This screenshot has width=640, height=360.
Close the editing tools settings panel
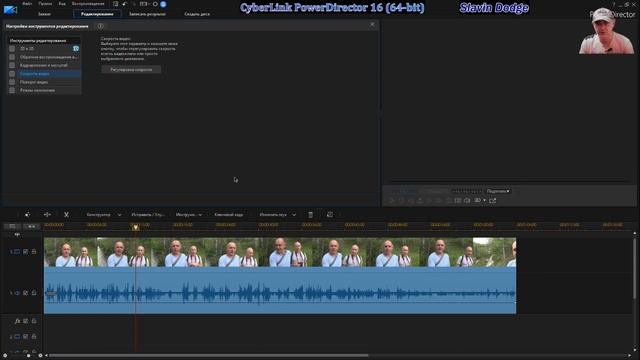click(x=372, y=24)
